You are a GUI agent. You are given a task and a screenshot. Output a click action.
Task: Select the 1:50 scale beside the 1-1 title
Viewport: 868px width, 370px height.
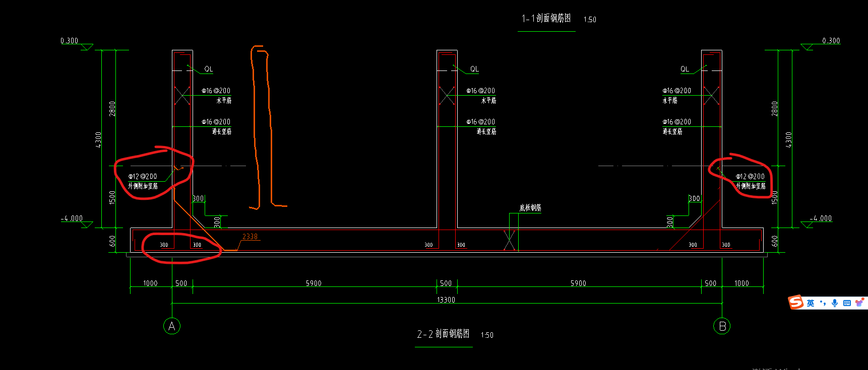590,20
